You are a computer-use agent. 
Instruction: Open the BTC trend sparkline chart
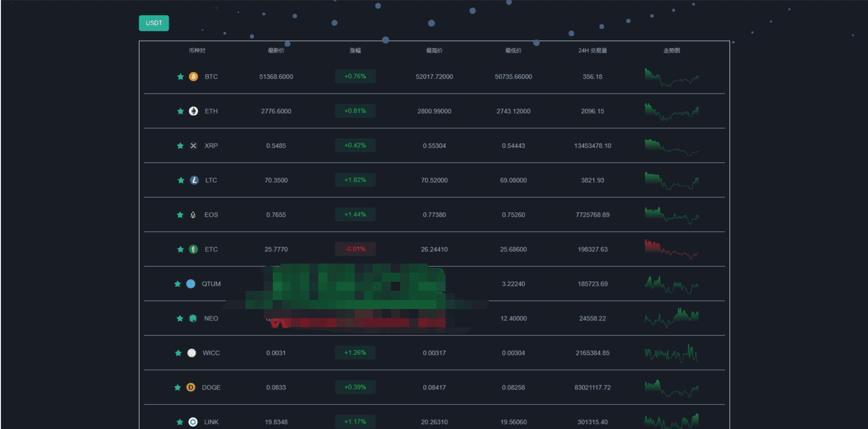pyautogui.click(x=672, y=77)
